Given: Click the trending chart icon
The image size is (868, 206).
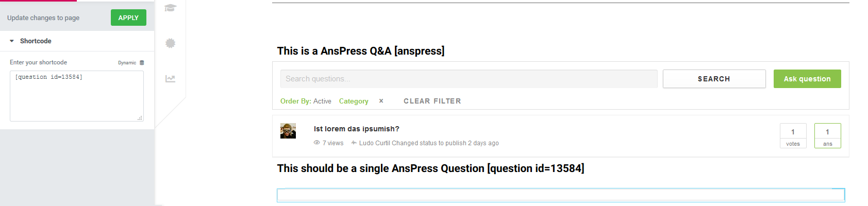Looking at the screenshot, I should click(170, 79).
